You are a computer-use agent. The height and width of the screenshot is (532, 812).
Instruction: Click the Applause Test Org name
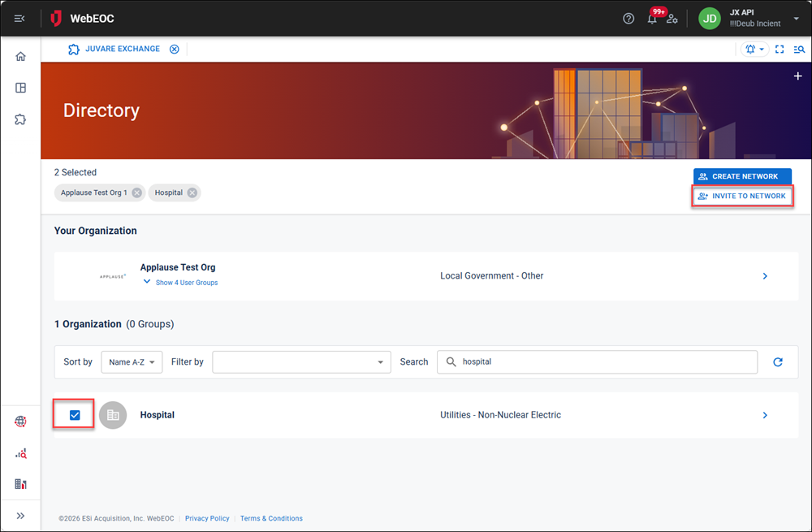point(178,267)
